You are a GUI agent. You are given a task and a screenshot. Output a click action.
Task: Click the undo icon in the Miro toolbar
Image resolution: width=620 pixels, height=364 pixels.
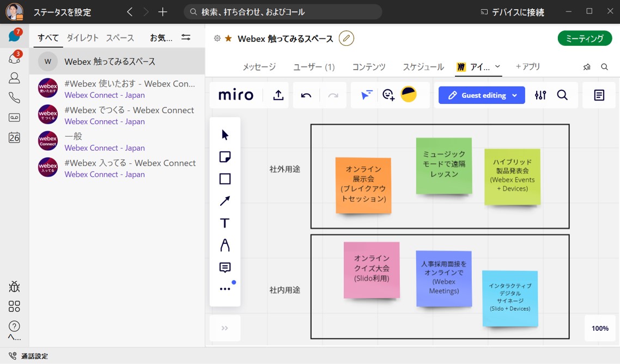(306, 95)
